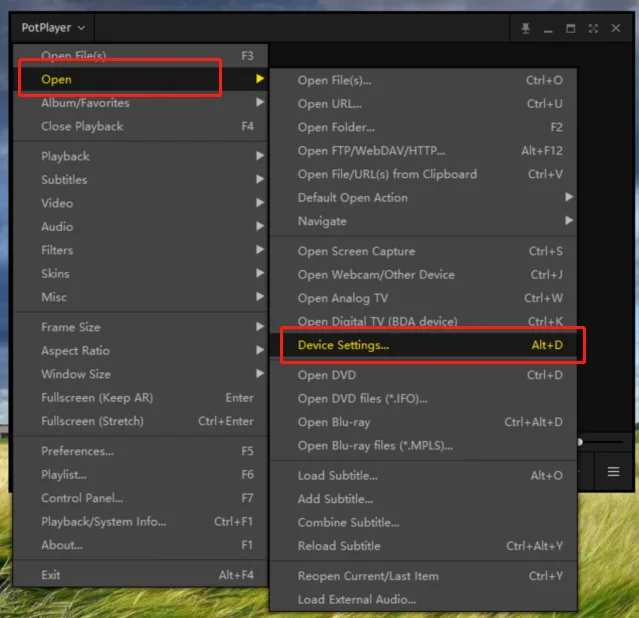Expand the Video submenu
Screen dimensions: 639x618
(x=141, y=203)
